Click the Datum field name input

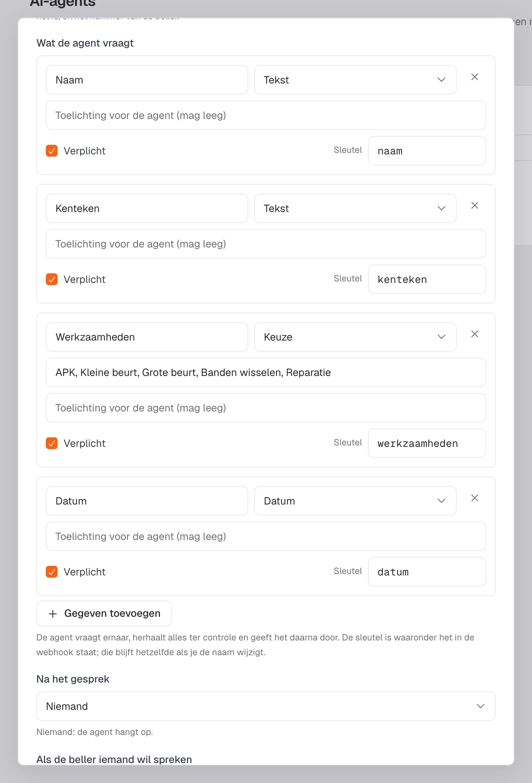tap(147, 501)
